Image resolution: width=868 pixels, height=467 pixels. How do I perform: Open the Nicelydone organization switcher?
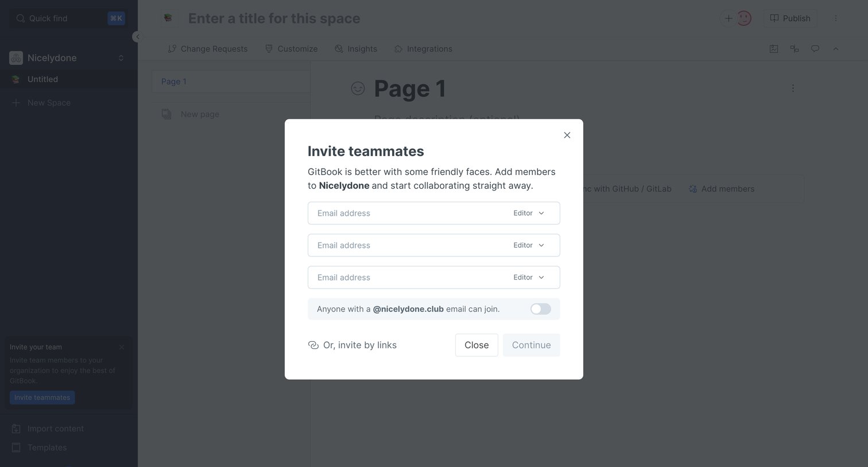coord(68,58)
